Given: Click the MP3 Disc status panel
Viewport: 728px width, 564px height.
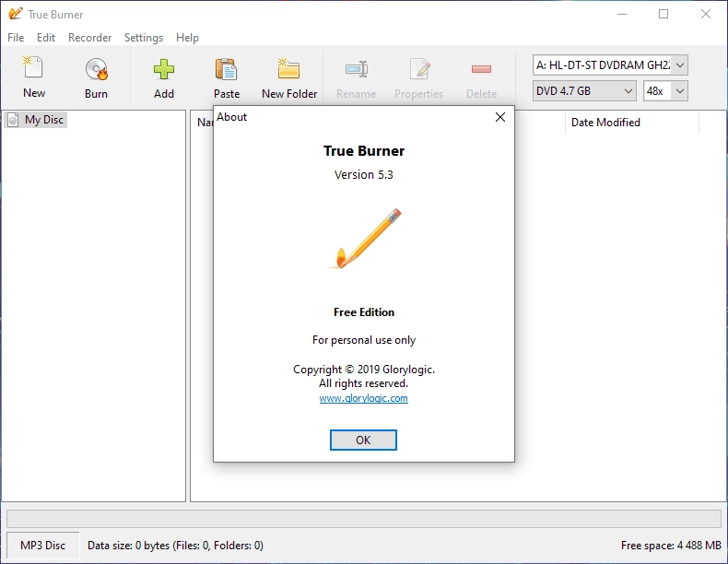Looking at the screenshot, I should 42,546.
